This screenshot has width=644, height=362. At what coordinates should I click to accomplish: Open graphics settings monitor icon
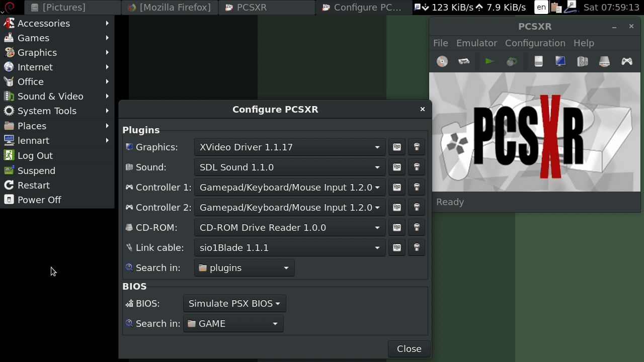click(560, 61)
